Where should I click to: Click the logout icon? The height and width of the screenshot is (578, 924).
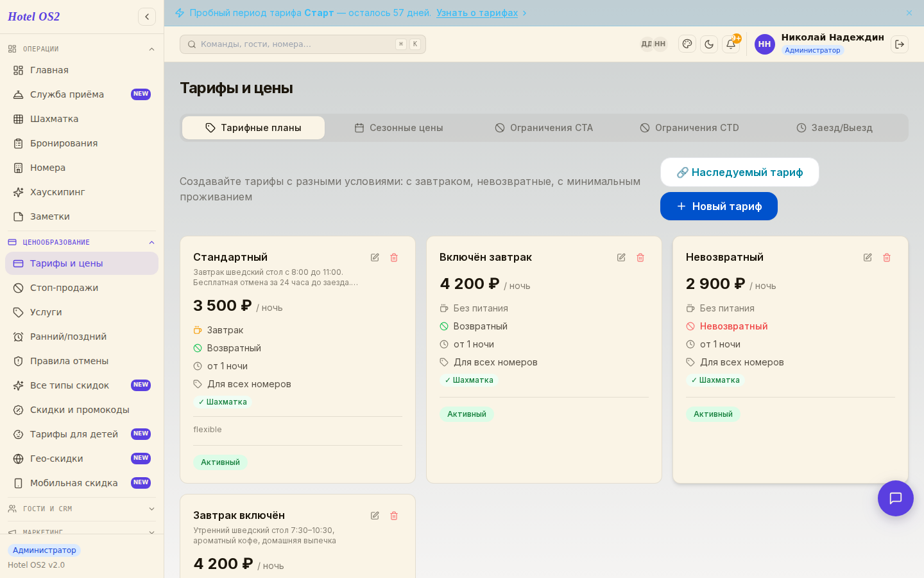point(900,44)
